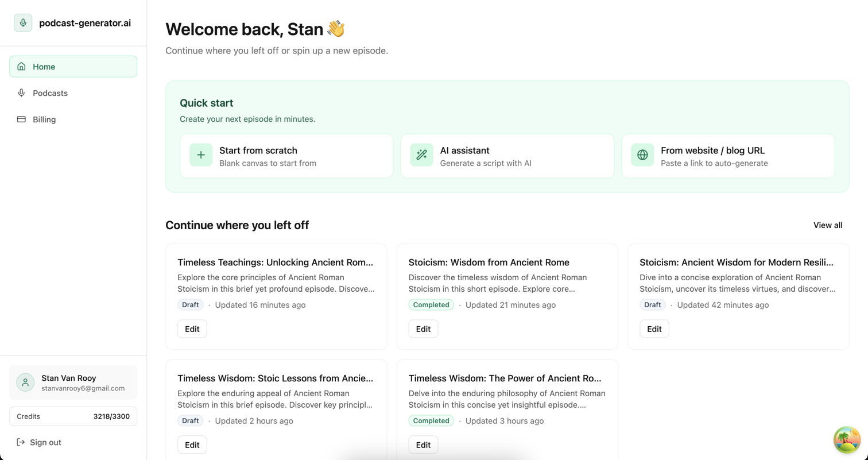Click the palm tree island floating icon
This screenshot has height=460, width=868.
pos(847,440)
